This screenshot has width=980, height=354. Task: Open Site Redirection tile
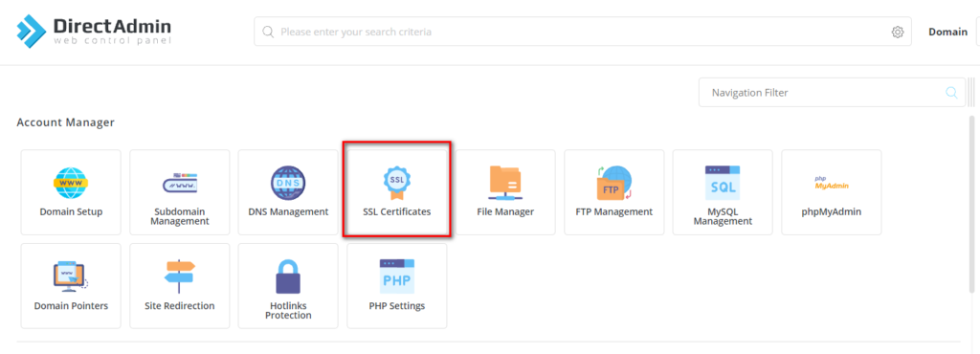click(x=179, y=286)
